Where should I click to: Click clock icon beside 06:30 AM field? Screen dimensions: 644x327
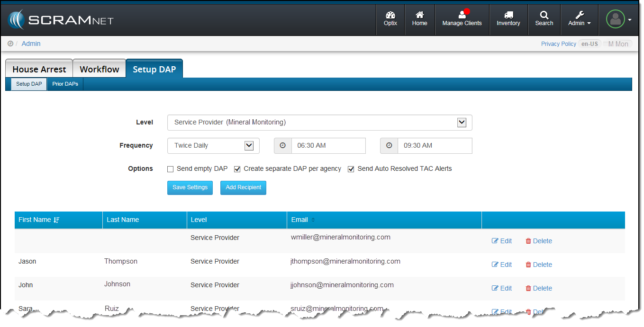pyautogui.click(x=283, y=146)
